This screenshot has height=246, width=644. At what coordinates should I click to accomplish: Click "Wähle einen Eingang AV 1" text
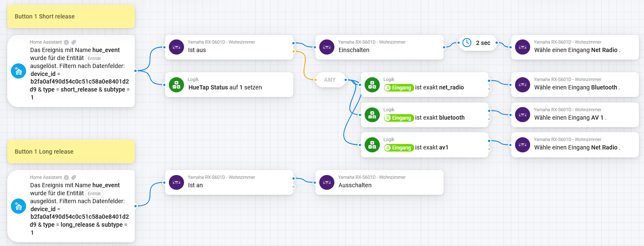[570, 118]
